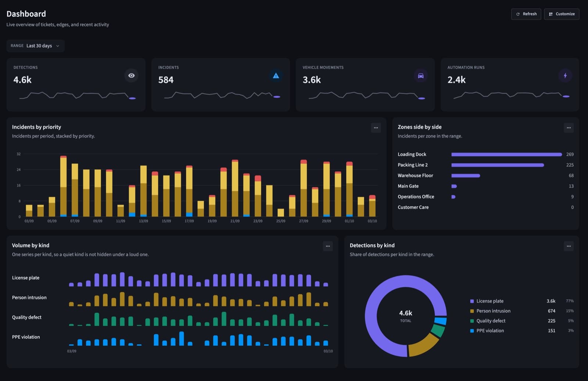Click the 'Dashboard' page title
Viewport: 588px width, 381px height.
point(26,14)
